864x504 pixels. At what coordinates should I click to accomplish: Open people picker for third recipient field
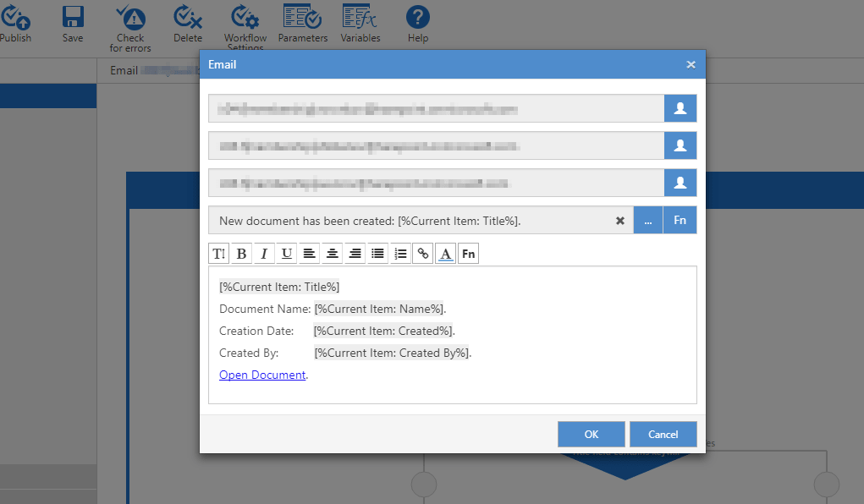pyautogui.click(x=680, y=183)
